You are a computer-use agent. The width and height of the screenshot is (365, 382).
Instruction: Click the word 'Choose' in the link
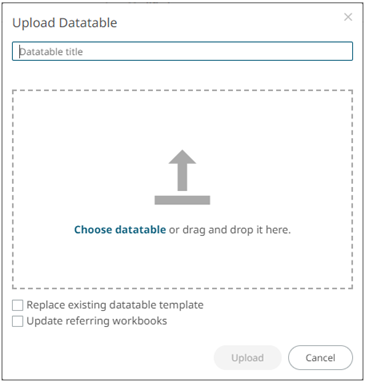(93, 230)
